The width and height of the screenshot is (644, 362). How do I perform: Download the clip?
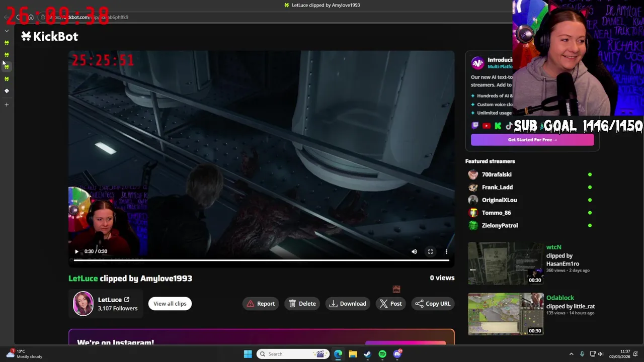point(348,304)
